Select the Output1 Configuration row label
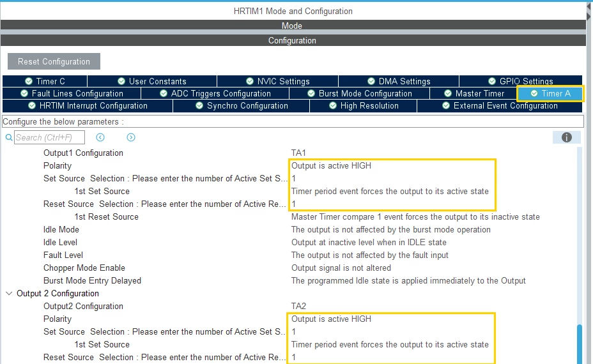 coord(83,153)
